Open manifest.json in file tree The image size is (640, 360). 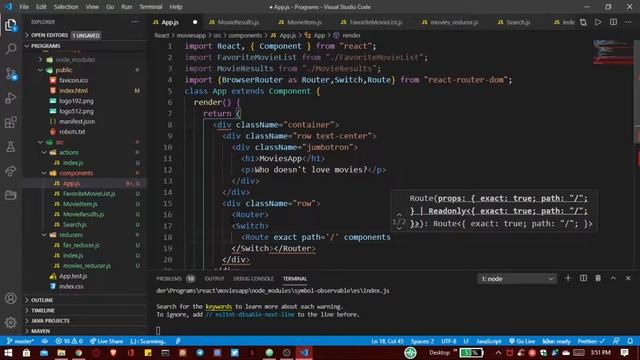point(77,122)
